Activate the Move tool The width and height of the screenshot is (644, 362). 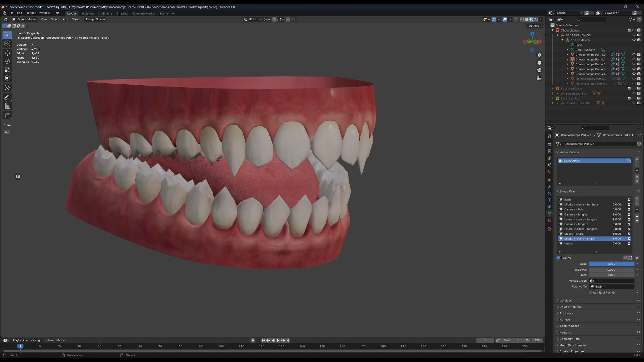[7, 53]
